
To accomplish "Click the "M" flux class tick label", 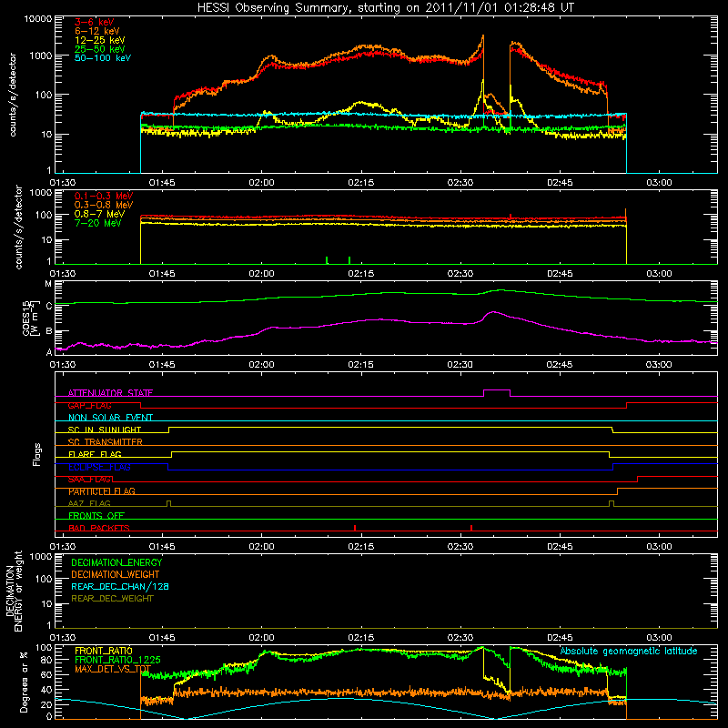I will (x=48, y=284).
